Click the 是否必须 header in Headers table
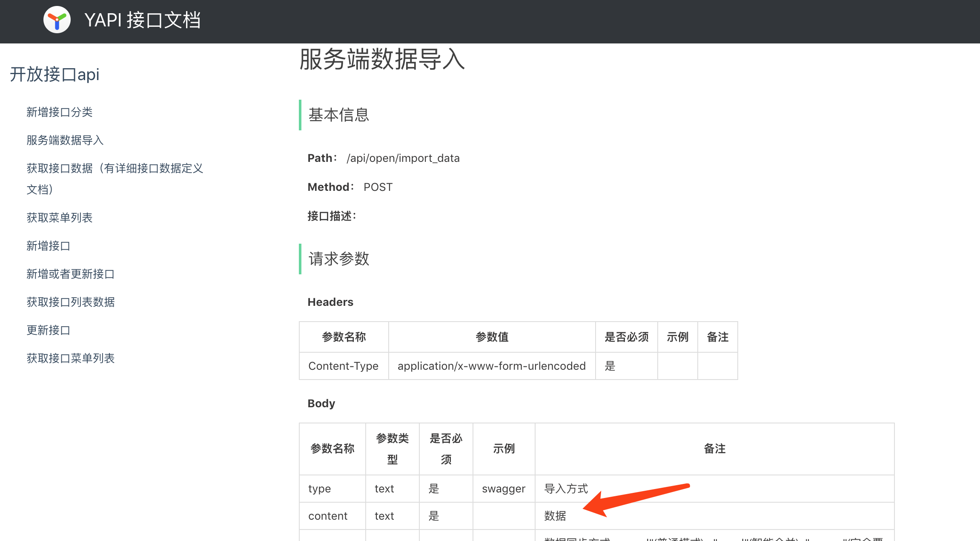This screenshot has width=980, height=541. click(x=627, y=337)
